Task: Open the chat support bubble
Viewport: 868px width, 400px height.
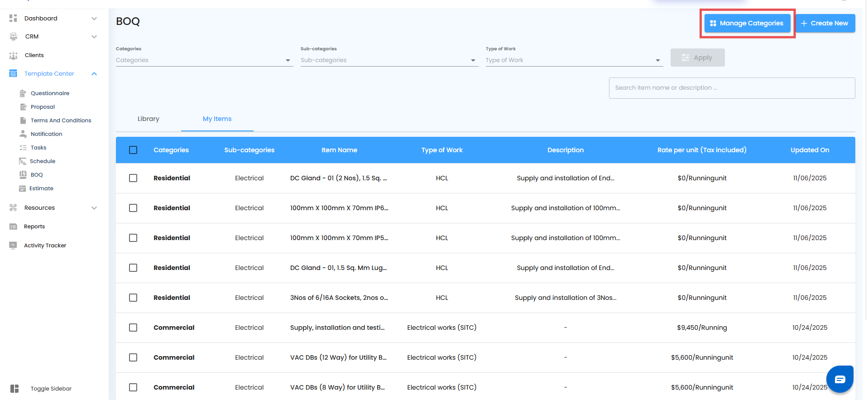Action: [x=839, y=379]
